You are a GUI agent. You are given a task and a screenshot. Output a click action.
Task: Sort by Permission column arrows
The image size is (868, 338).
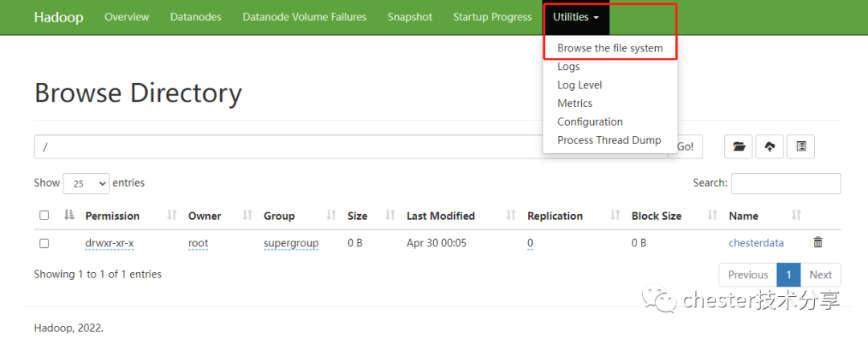tap(171, 216)
